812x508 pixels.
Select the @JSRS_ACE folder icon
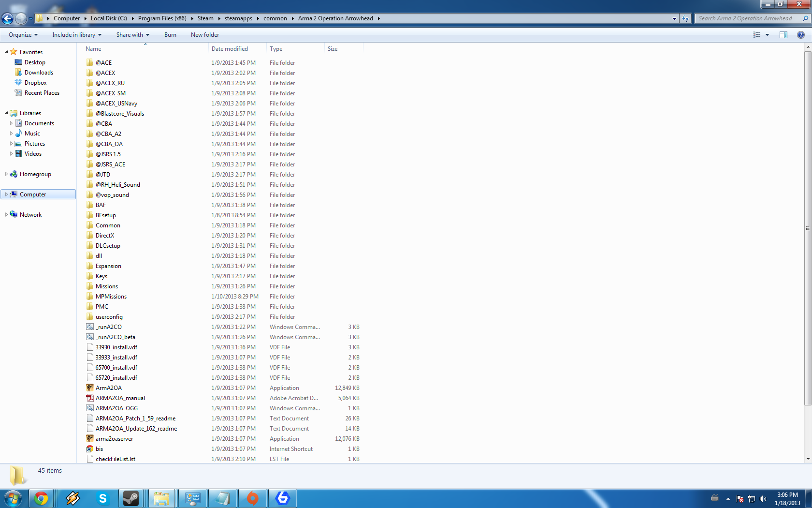click(90, 164)
